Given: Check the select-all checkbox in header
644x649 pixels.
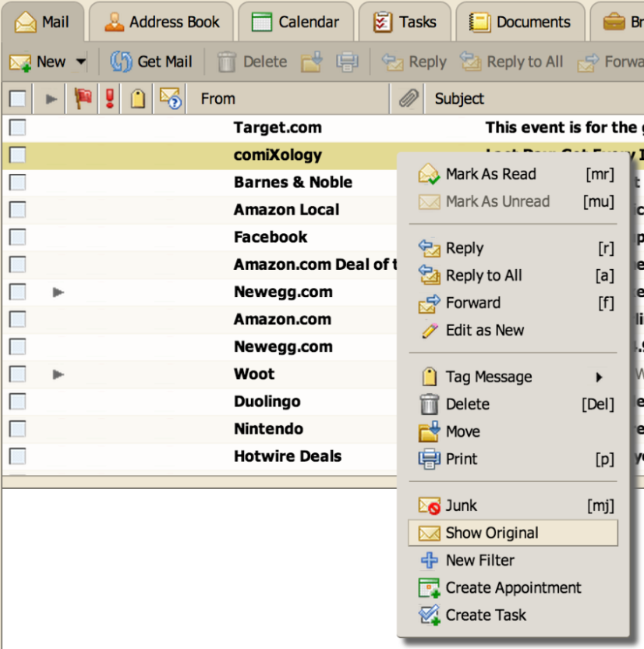Looking at the screenshot, I should click(x=17, y=98).
